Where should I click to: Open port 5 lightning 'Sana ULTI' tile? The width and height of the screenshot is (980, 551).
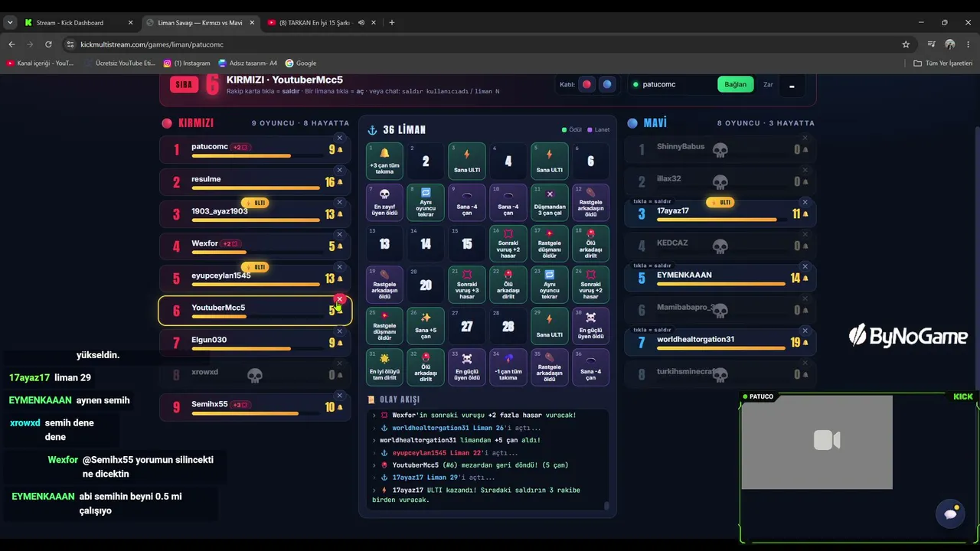click(549, 161)
